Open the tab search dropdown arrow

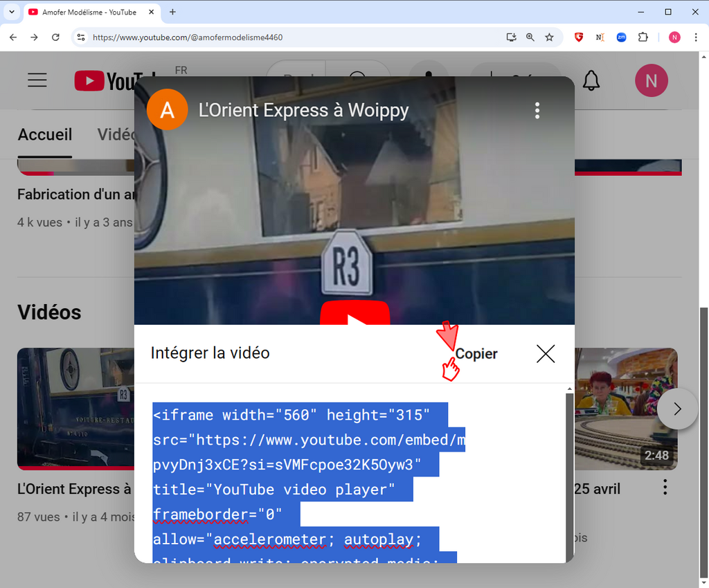[x=12, y=12]
